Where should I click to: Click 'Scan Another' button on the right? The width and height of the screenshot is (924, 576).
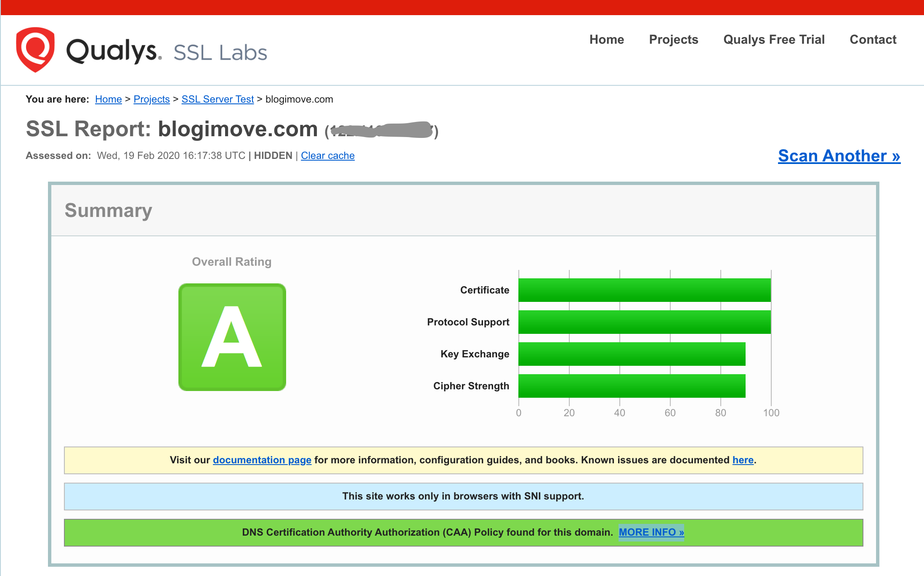coord(839,155)
